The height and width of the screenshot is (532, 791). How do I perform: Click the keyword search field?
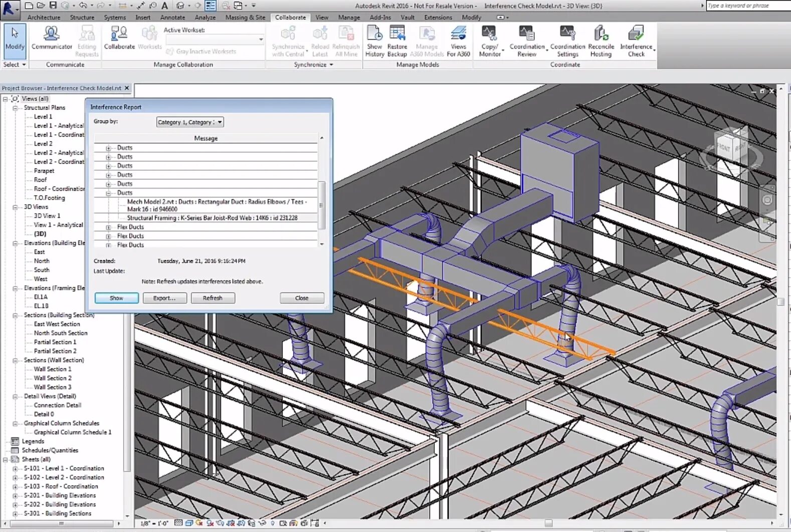click(748, 6)
